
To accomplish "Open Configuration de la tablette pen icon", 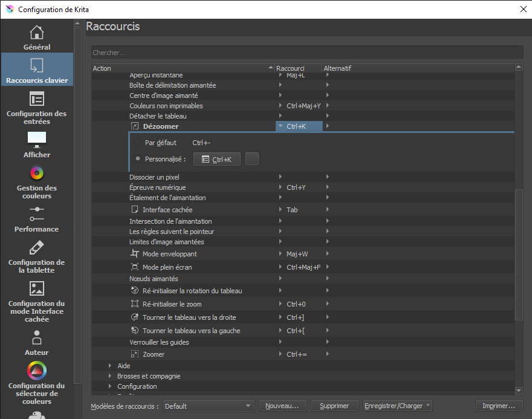I will click(37, 248).
